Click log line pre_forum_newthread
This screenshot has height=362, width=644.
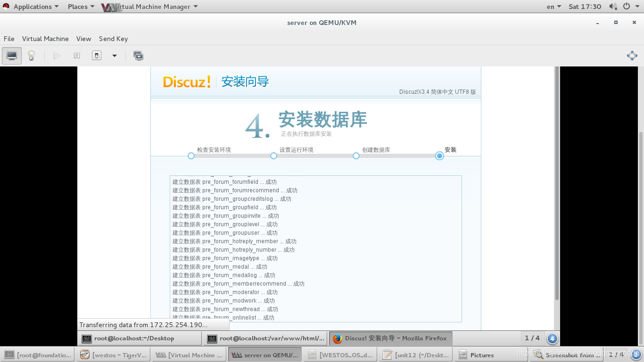click(225, 309)
